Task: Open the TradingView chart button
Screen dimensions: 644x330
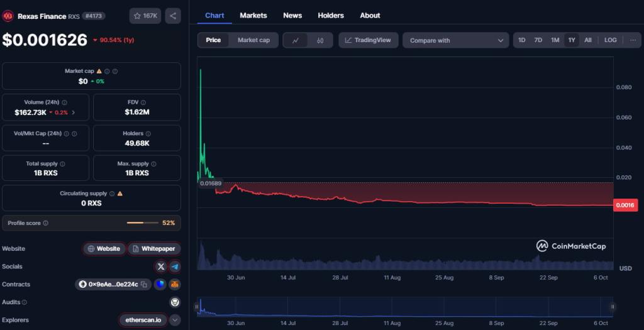Action: tap(369, 40)
